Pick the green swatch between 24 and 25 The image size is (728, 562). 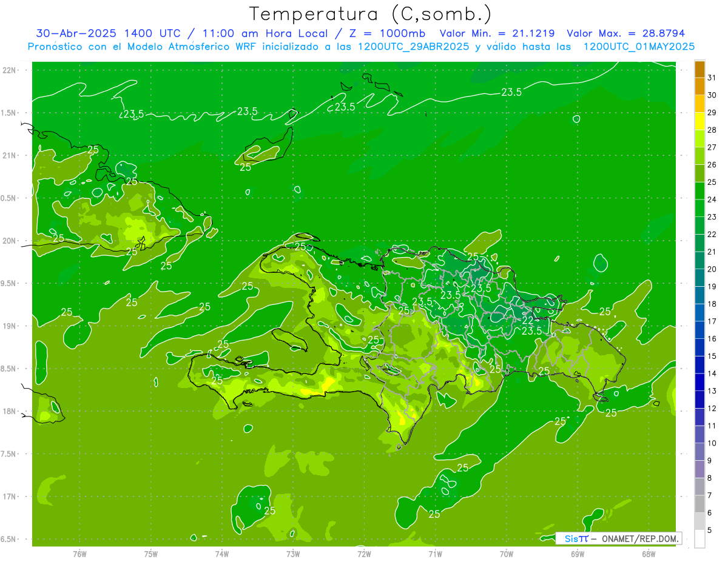coord(699,190)
